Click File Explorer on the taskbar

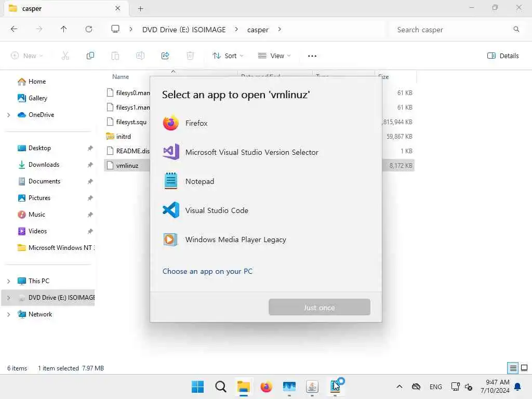pos(244,387)
